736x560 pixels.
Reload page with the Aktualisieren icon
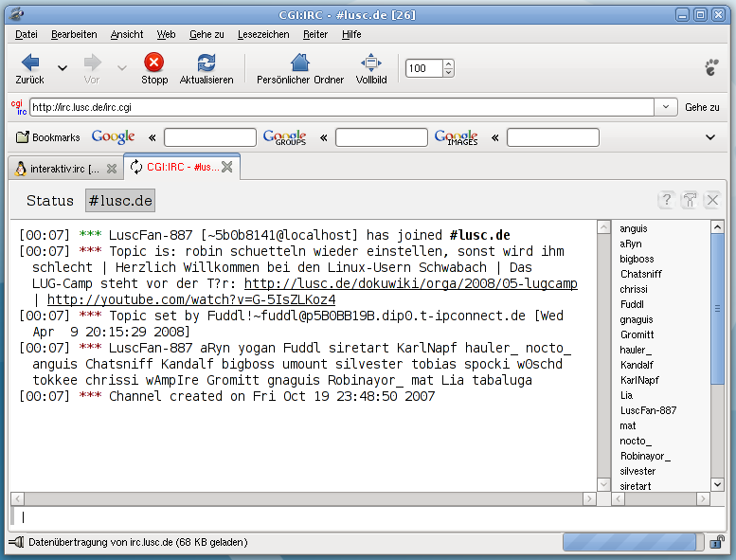pos(206,63)
